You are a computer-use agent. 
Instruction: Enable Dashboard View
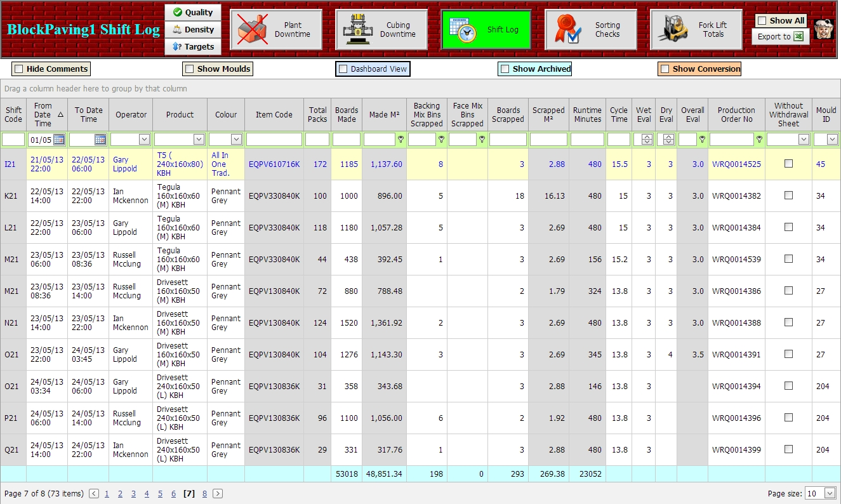tap(343, 69)
